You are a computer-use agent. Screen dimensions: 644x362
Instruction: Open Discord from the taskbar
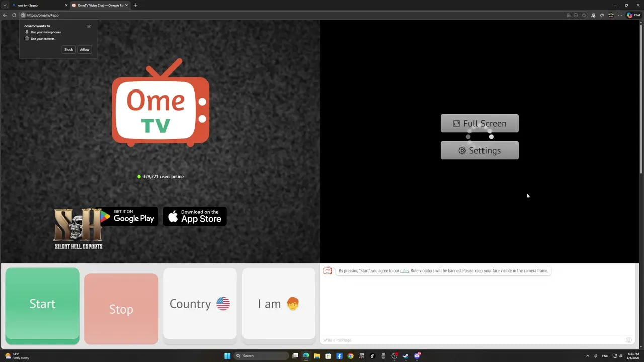417,356
